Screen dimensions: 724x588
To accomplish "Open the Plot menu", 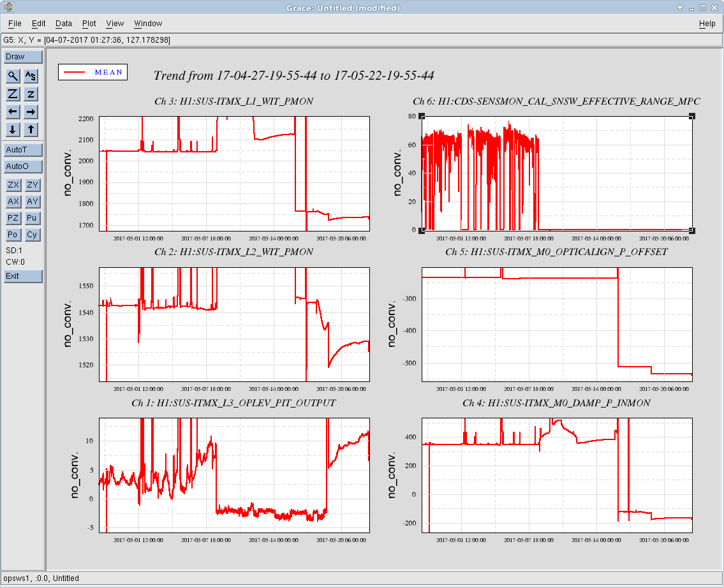I will point(89,24).
